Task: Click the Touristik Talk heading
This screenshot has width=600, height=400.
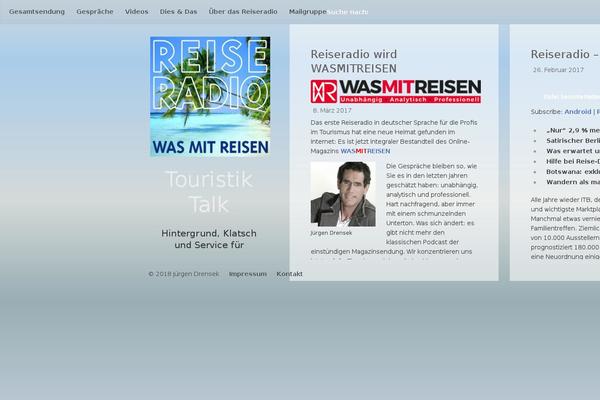Action: [209, 191]
